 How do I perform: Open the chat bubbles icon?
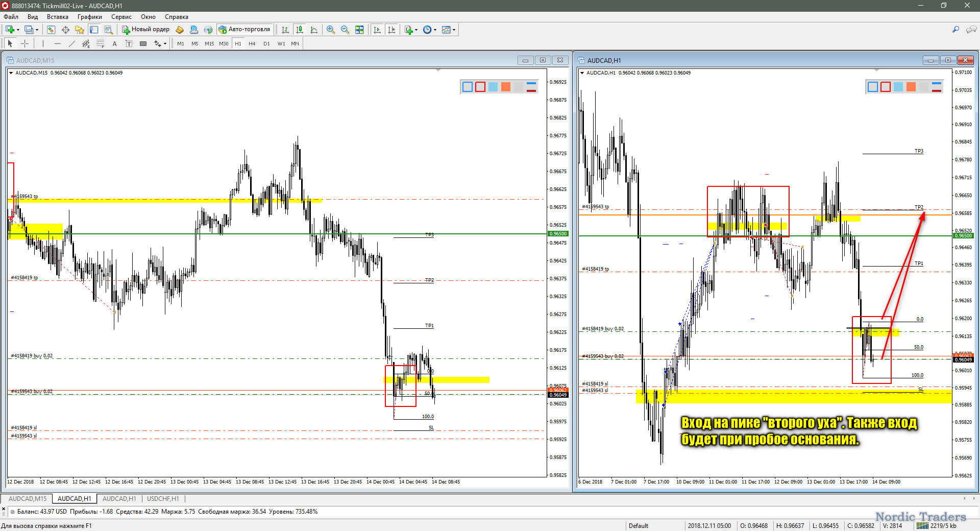tap(971, 30)
